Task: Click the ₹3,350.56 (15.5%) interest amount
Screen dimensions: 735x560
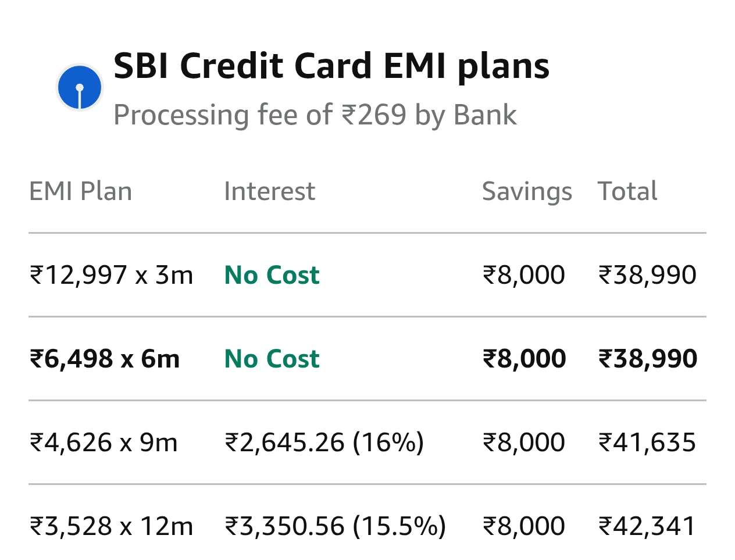Action: [x=336, y=526]
